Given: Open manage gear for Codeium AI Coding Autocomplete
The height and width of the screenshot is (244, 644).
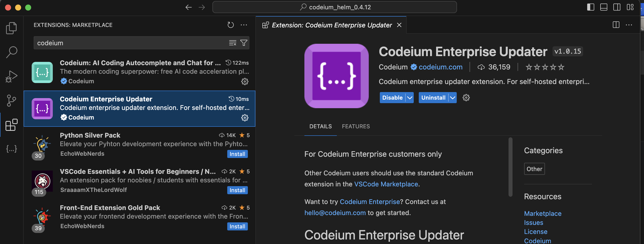Looking at the screenshot, I should (245, 82).
